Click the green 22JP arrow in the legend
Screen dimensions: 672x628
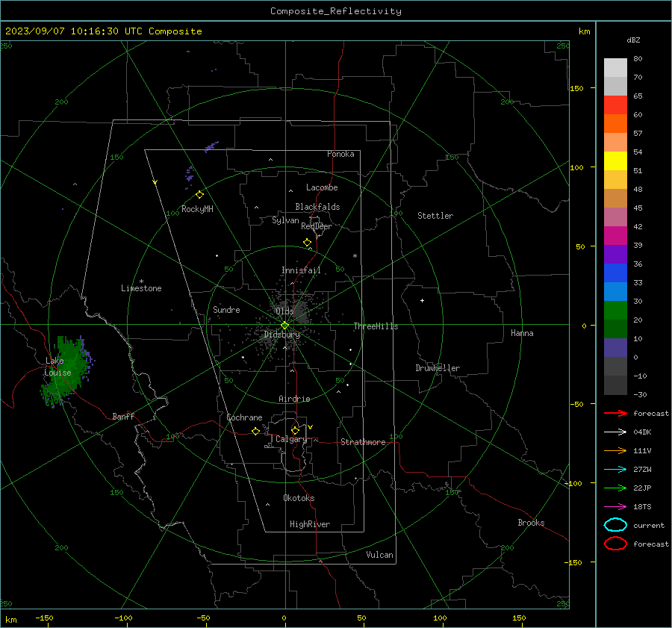tap(615, 488)
